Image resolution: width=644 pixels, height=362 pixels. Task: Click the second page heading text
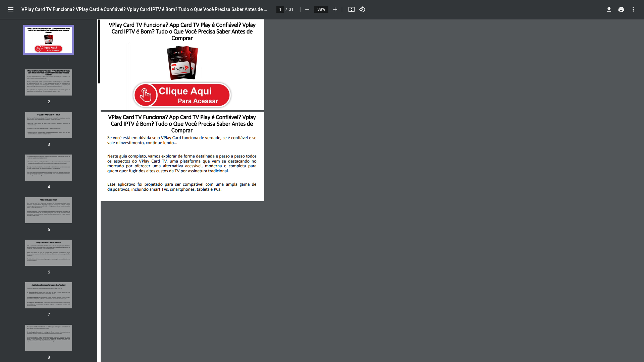(182, 124)
